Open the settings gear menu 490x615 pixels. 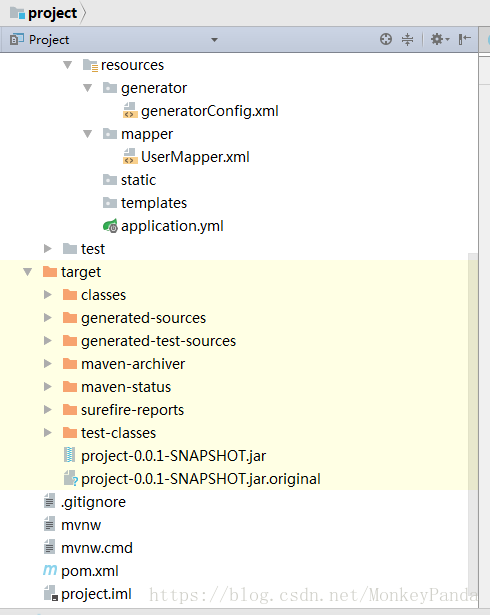tap(440, 39)
